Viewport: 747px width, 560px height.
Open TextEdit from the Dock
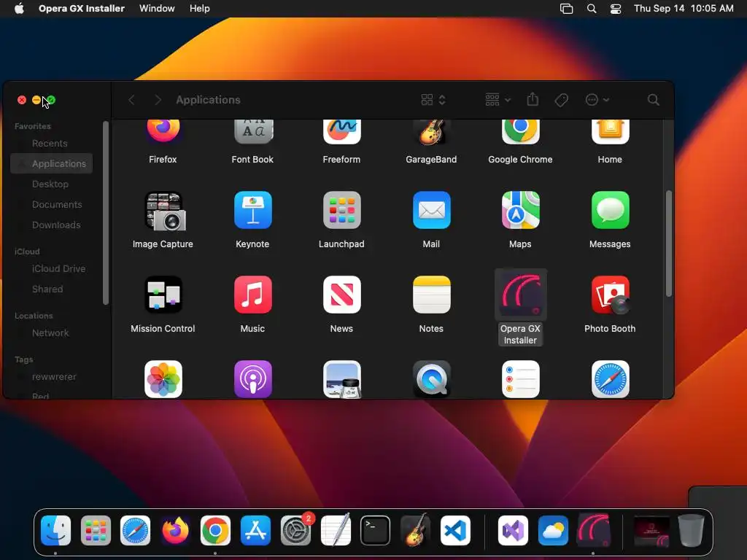[x=336, y=529]
